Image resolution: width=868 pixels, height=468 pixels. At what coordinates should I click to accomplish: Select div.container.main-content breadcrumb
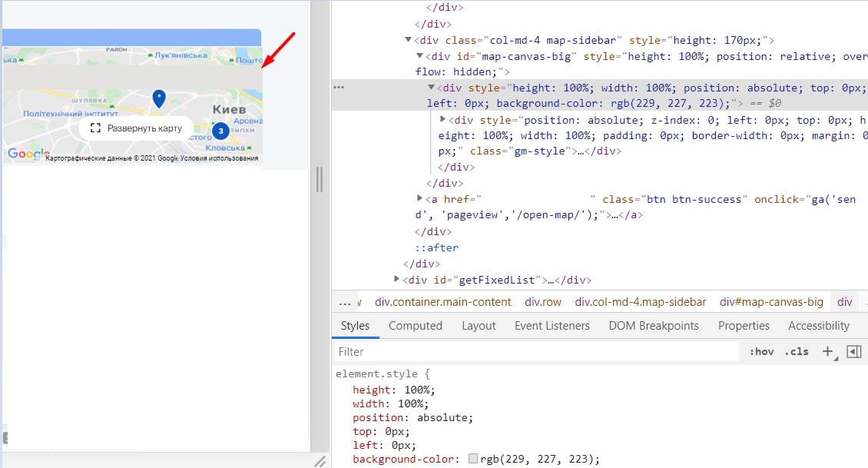pos(443,303)
